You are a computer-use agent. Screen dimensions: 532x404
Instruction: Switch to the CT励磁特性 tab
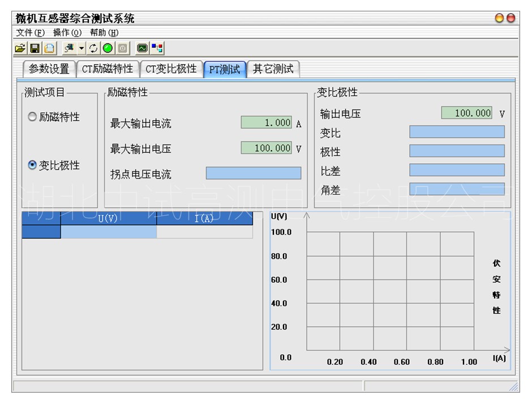[108, 69]
